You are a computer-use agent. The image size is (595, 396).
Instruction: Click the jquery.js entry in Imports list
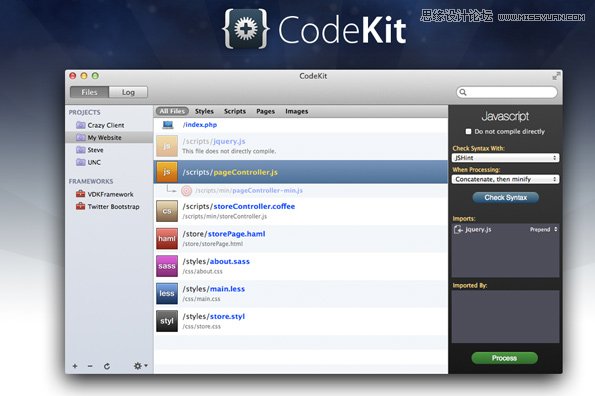(505, 229)
